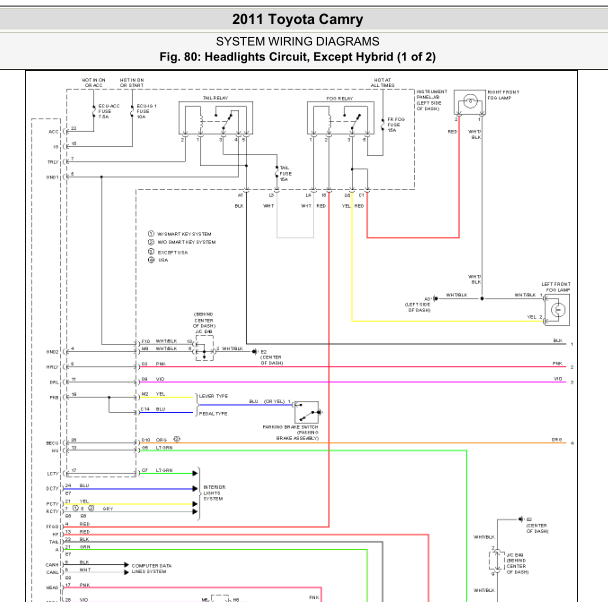Image resolution: width=608 pixels, height=602 pixels.
Task: Click the J/C E48 junction connector box
Action: pos(204,348)
